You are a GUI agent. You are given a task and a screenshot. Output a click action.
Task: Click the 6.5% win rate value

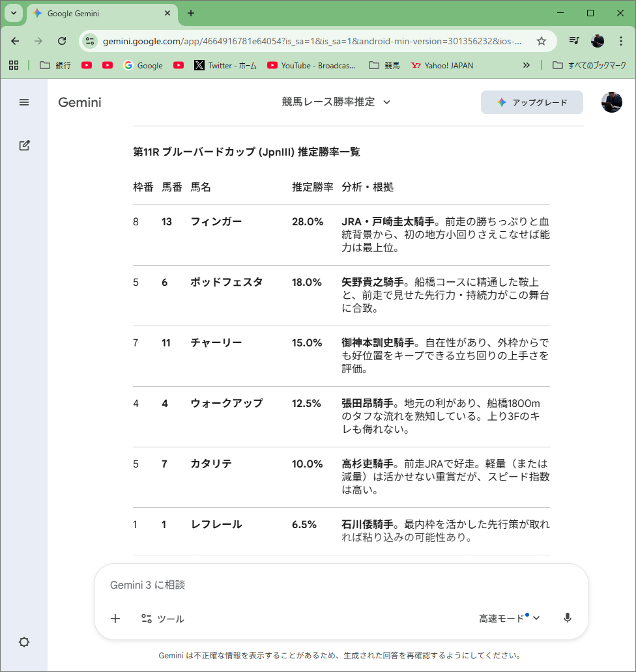pos(304,525)
